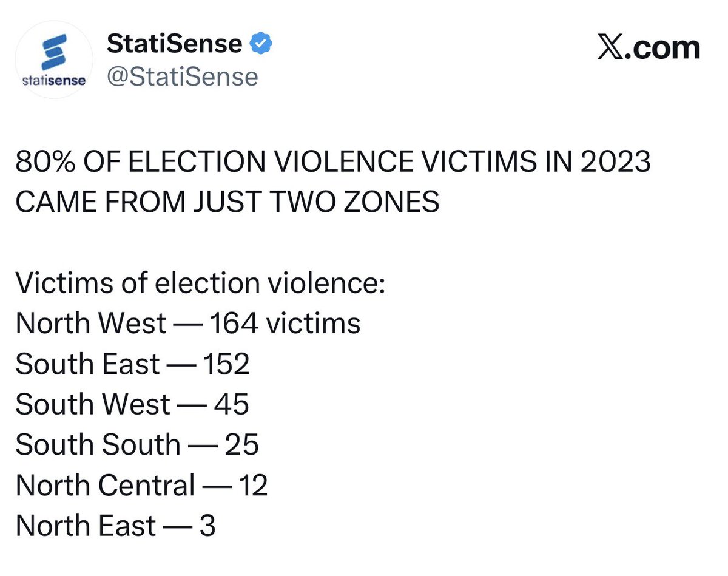Open the StatiSense profile avatar
728x576 pixels.
[x=55, y=61]
